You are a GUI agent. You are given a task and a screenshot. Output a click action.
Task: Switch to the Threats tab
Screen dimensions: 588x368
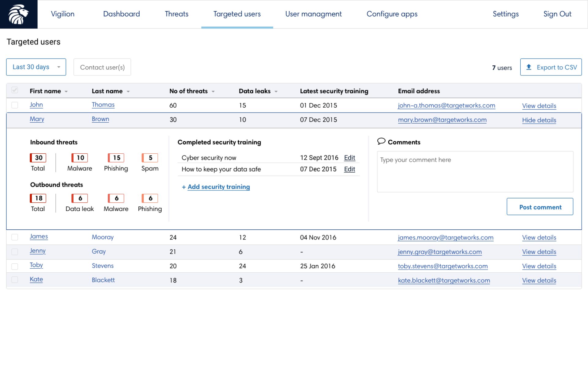tap(176, 14)
